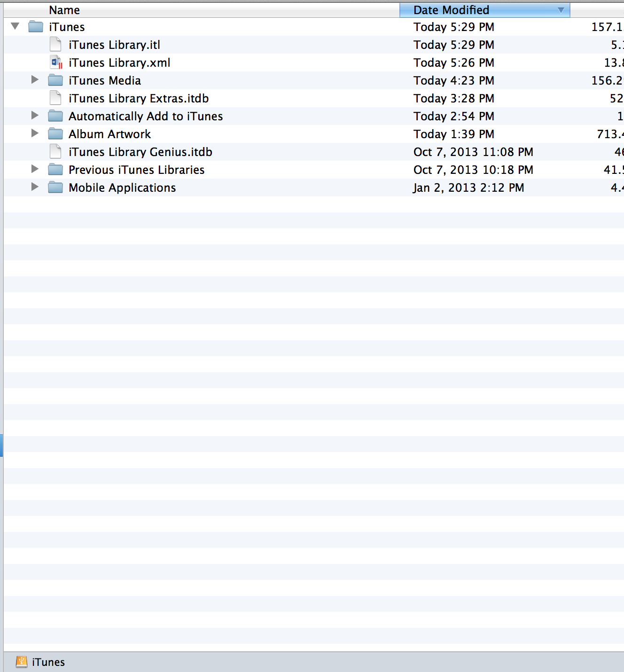Click the iTunes top-level folder icon
The height and width of the screenshot is (672, 624).
coord(36,27)
